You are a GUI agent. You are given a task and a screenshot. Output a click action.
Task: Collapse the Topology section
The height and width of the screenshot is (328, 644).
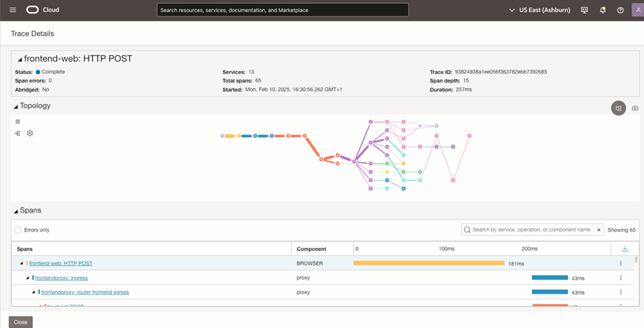pyautogui.click(x=16, y=106)
